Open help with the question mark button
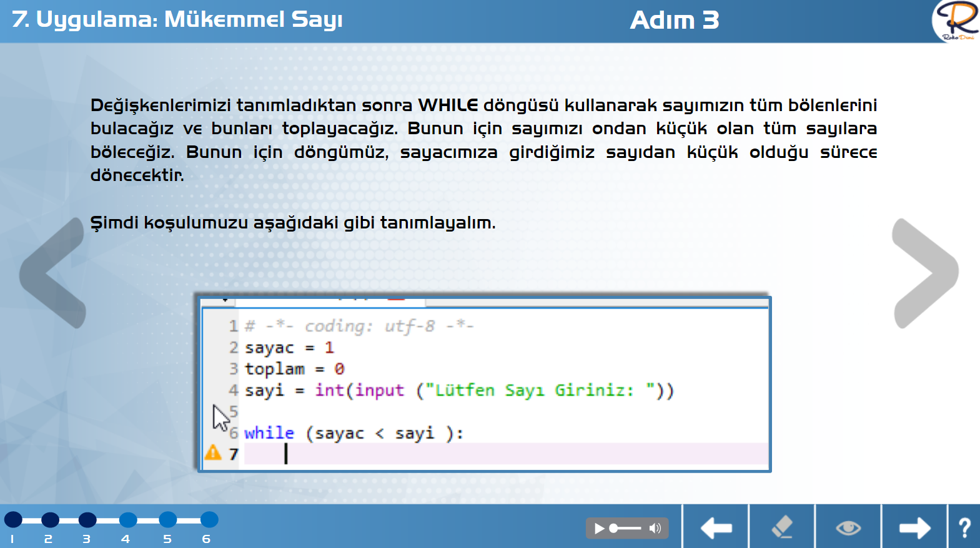Image resolution: width=980 pixels, height=548 pixels. 964,527
